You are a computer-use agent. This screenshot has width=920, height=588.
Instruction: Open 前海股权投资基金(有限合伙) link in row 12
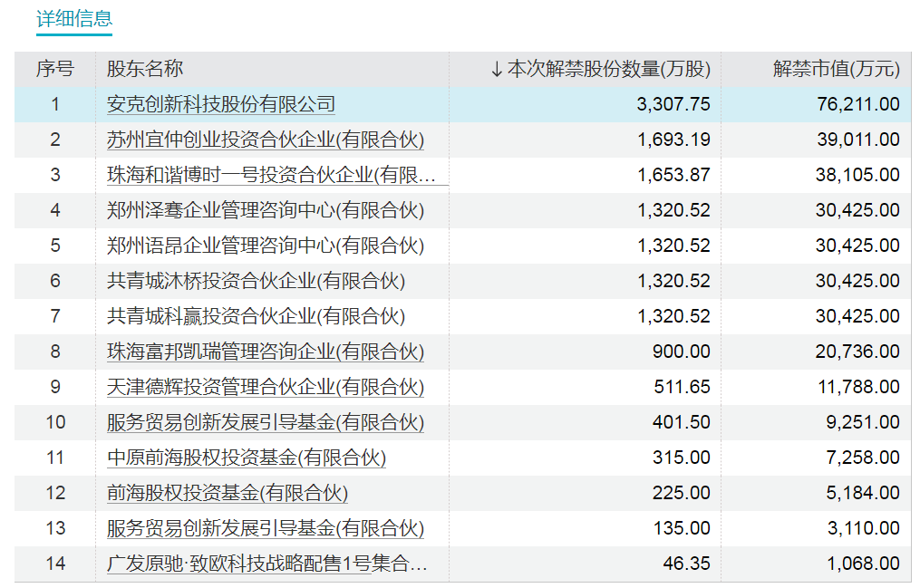pyautogui.click(x=228, y=493)
